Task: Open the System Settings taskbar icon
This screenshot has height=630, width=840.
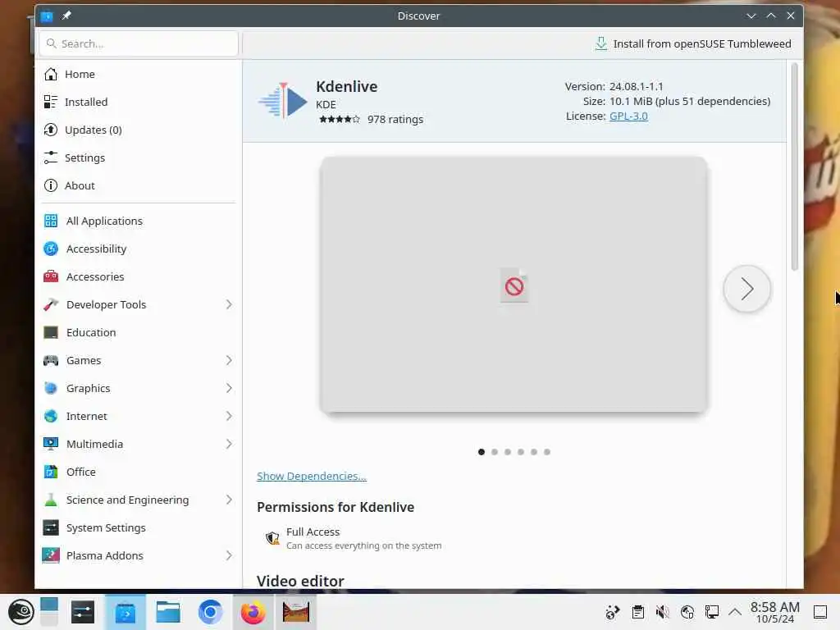Action: (83, 612)
